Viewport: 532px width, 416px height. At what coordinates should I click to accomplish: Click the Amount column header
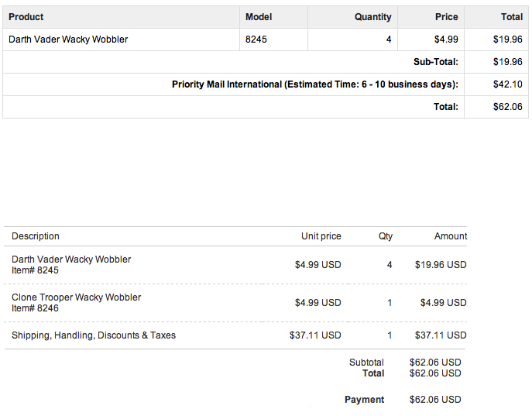tap(450, 236)
